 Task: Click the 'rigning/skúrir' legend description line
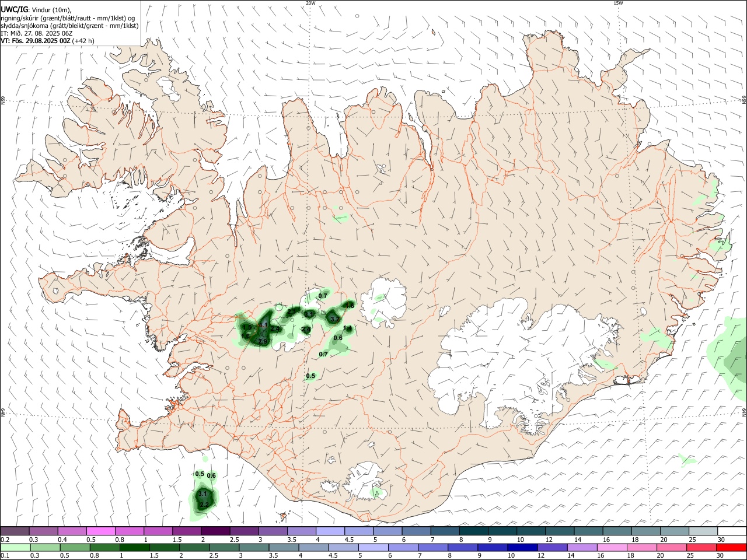(x=68, y=17)
